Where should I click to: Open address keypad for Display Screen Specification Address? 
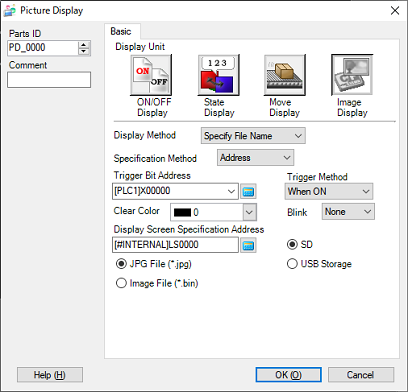248,245
